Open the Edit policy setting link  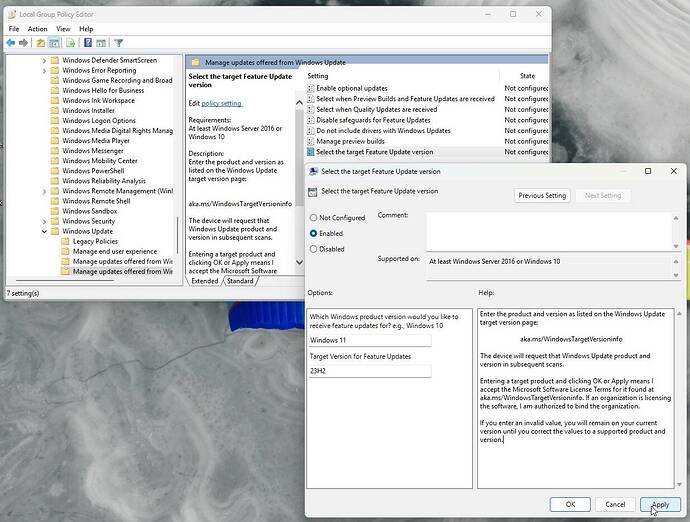(221, 103)
